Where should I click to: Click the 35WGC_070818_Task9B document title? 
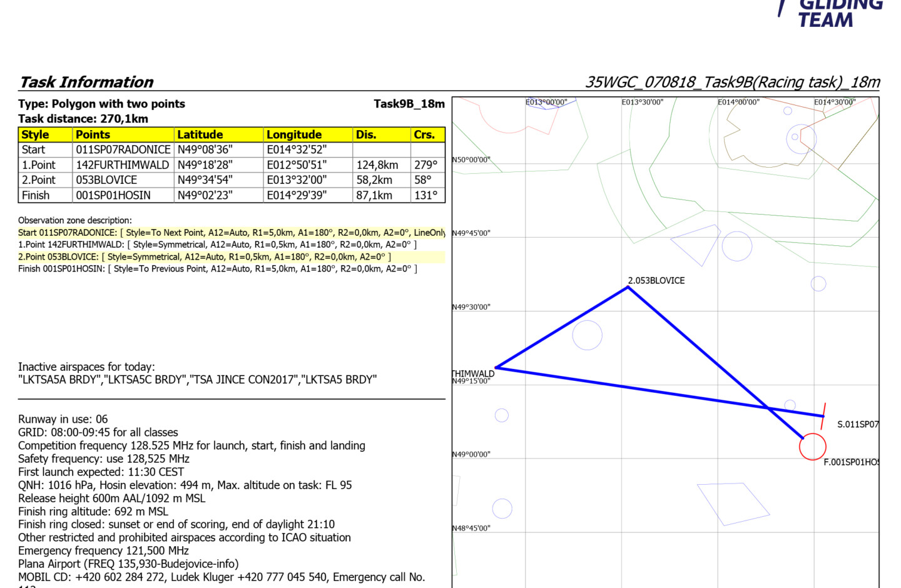click(732, 82)
